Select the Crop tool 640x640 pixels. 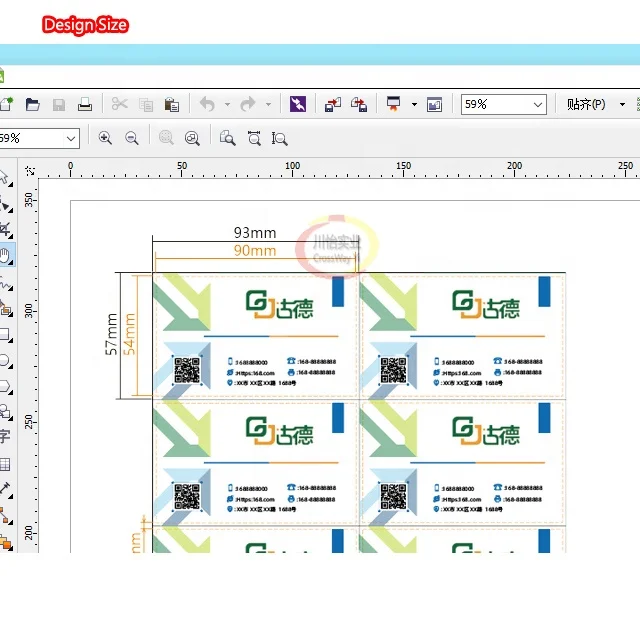click(5, 230)
